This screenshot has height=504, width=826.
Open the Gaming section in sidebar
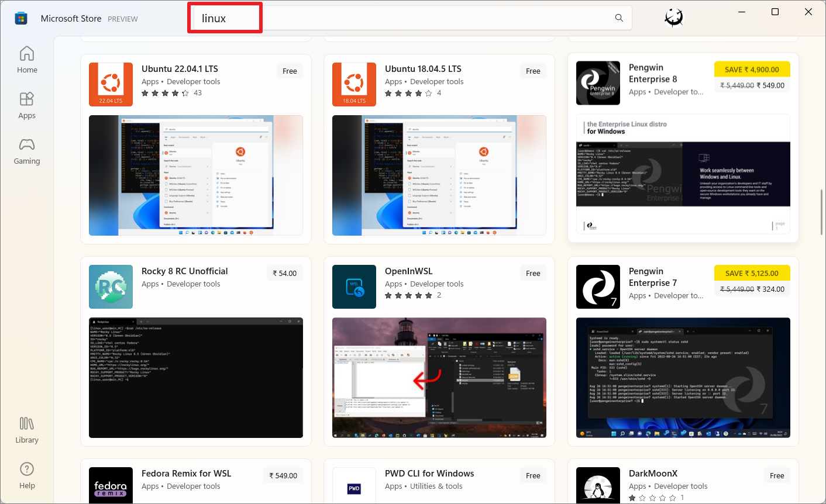tap(27, 151)
